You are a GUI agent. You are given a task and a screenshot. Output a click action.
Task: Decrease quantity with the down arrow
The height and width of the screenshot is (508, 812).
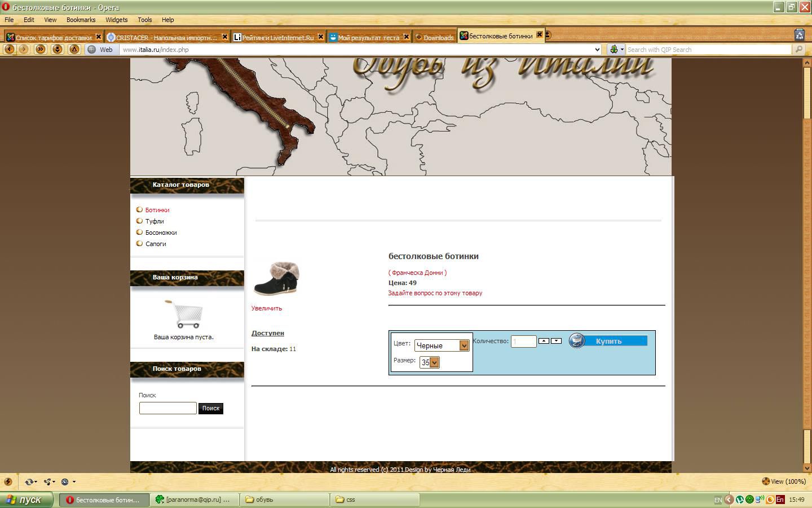point(556,341)
